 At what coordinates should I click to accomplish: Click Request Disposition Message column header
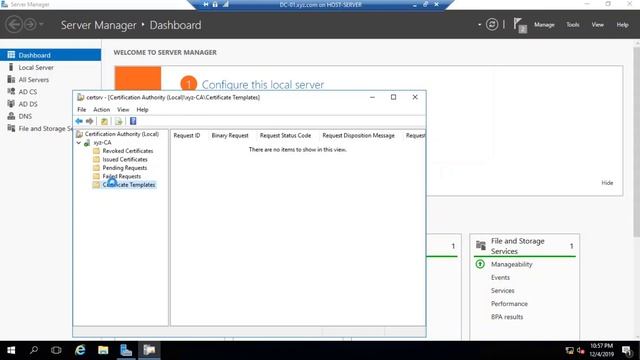358,136
